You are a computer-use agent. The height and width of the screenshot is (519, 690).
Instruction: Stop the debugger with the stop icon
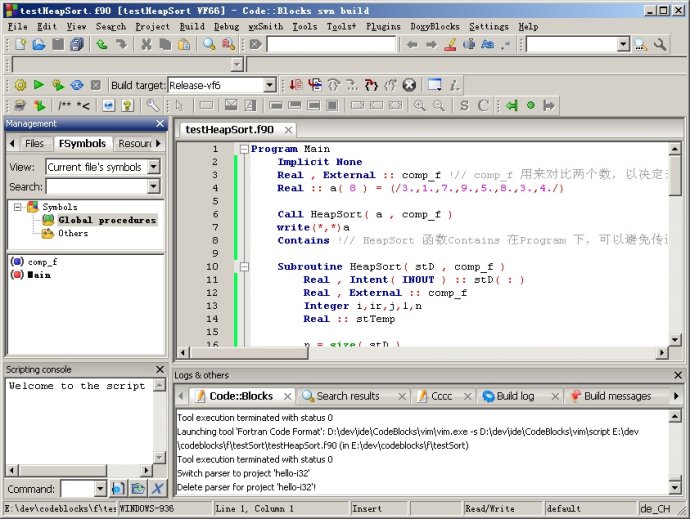tap(409, 86)
